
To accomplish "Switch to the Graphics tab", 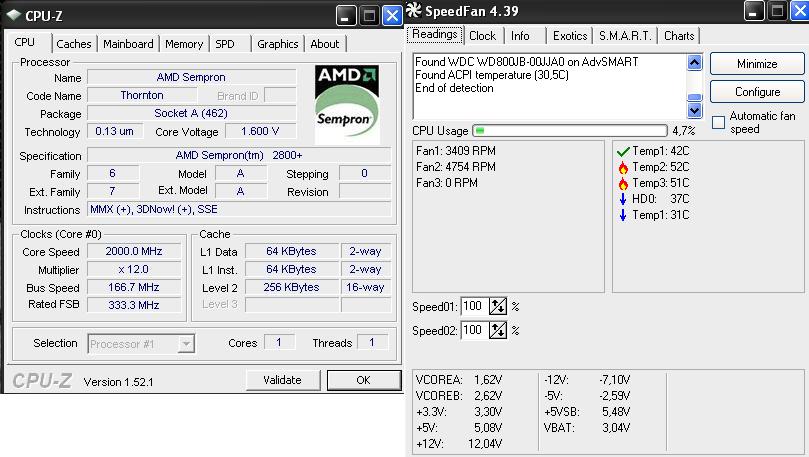I will [278, 44].
